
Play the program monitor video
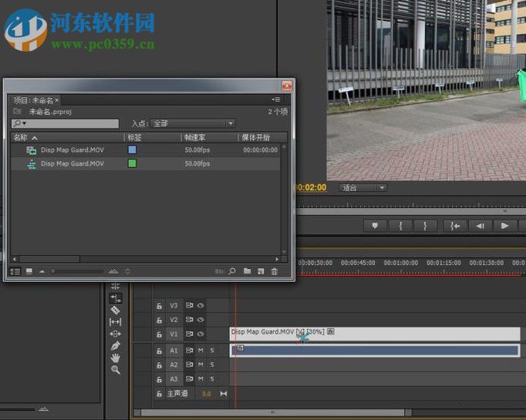[x=505, y=226]
